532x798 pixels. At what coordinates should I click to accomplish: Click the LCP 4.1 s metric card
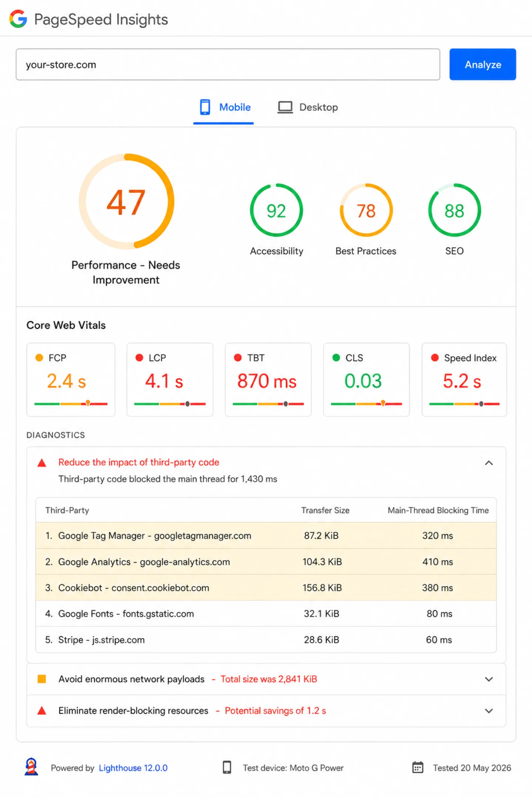(170, 379)
